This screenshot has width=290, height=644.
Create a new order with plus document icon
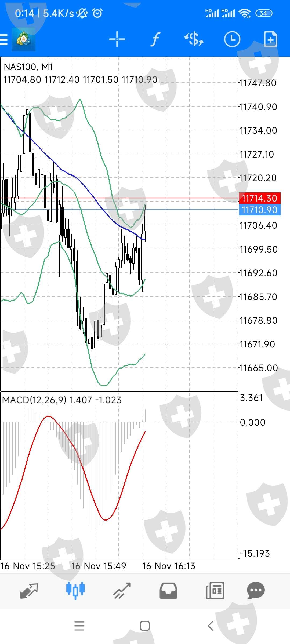click(270, 39)
